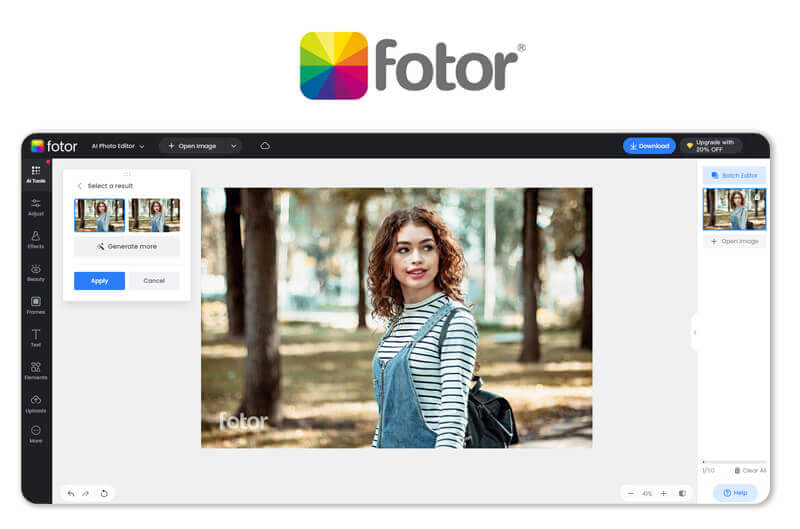Click the undo arrow icon
This screenshot has width=800, height=529.
[x=71, y=493]
